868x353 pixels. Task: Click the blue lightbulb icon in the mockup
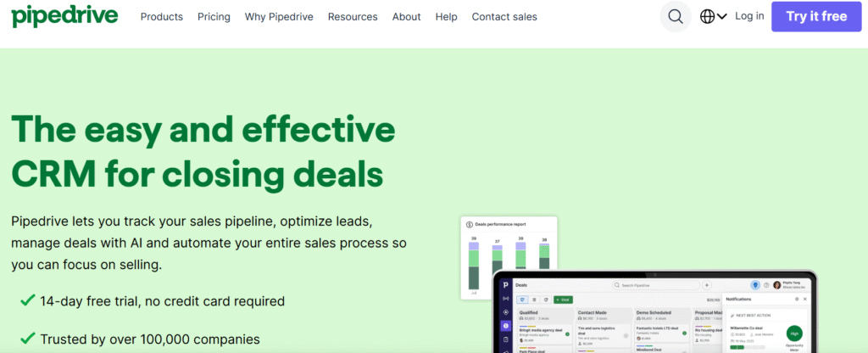(755, 285)
